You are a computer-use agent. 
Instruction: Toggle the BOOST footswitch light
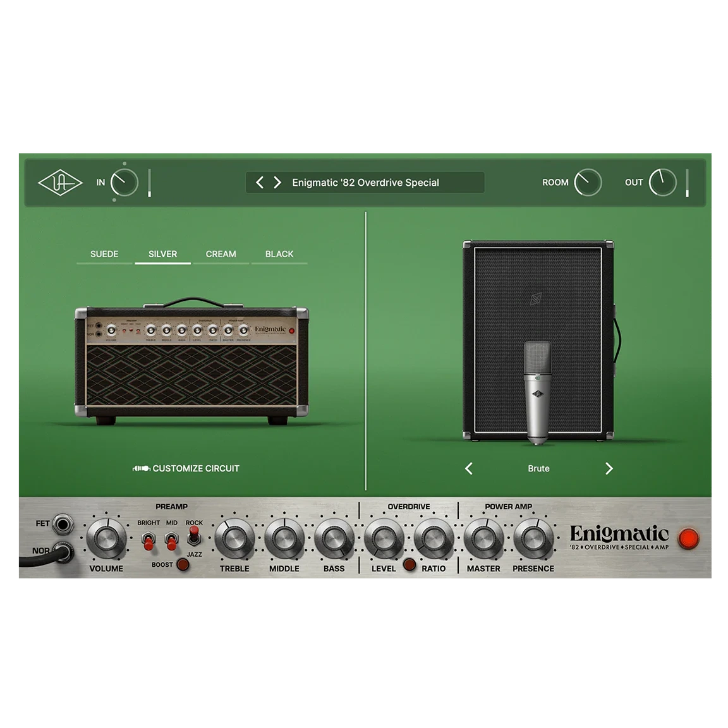tap(183, 564)
